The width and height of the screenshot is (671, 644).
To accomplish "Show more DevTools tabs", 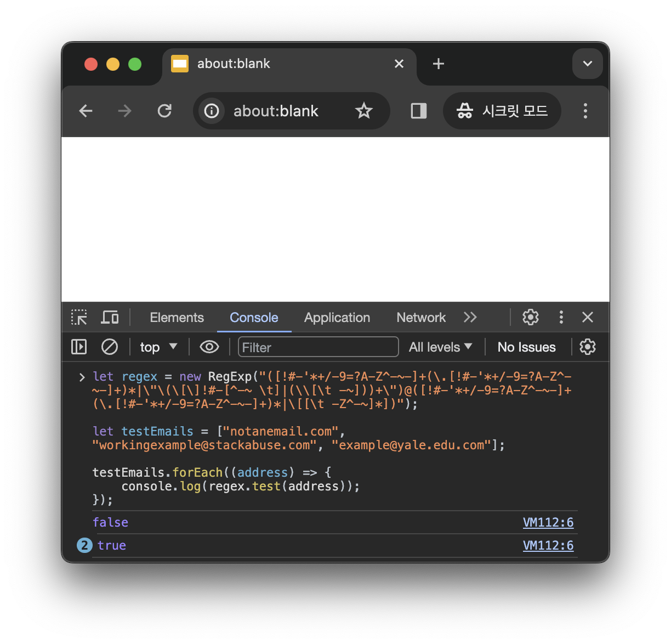I will 470,318.
